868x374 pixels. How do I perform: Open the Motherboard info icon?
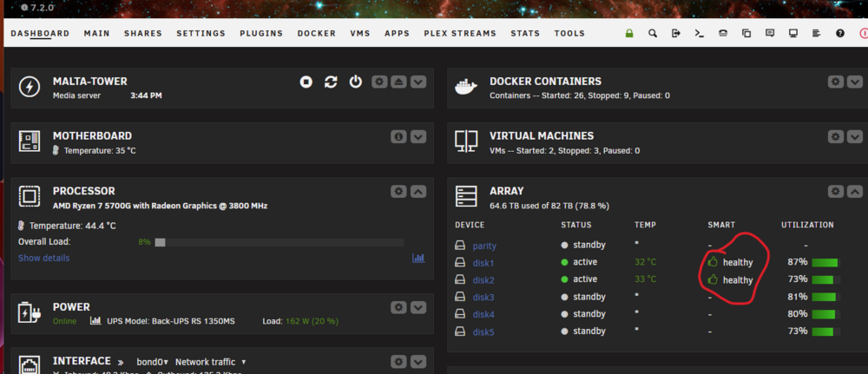398,136
